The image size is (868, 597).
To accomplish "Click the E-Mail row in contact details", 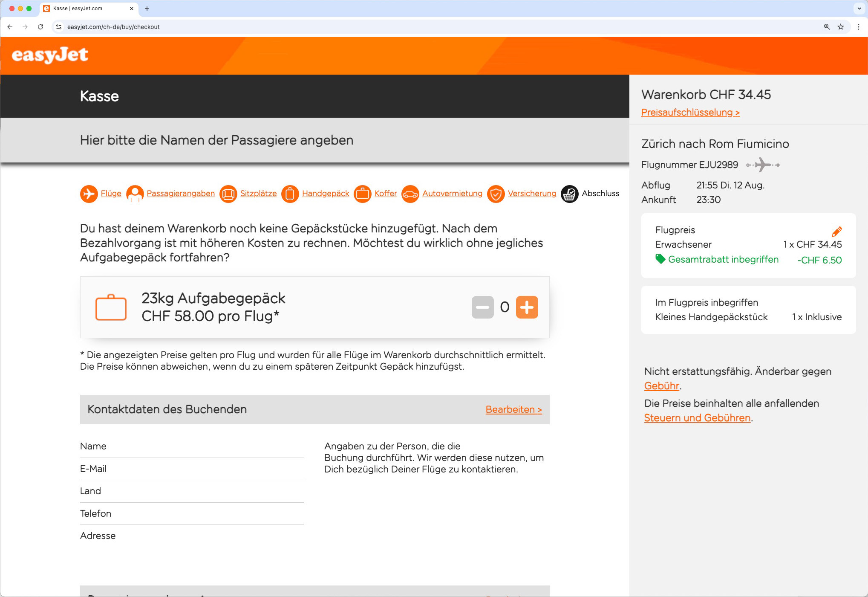I will point(192,469).
